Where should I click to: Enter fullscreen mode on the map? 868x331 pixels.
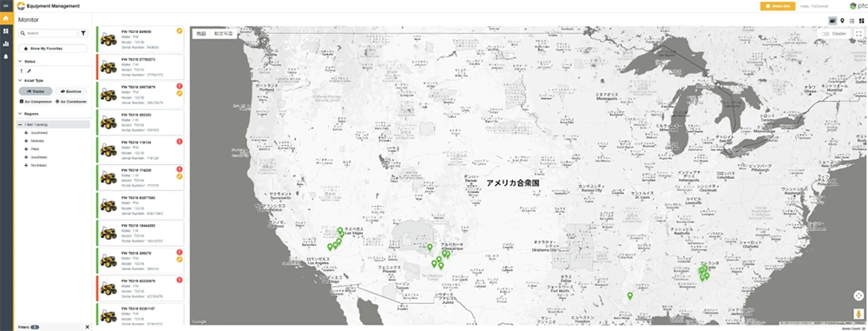coord(858,34)
